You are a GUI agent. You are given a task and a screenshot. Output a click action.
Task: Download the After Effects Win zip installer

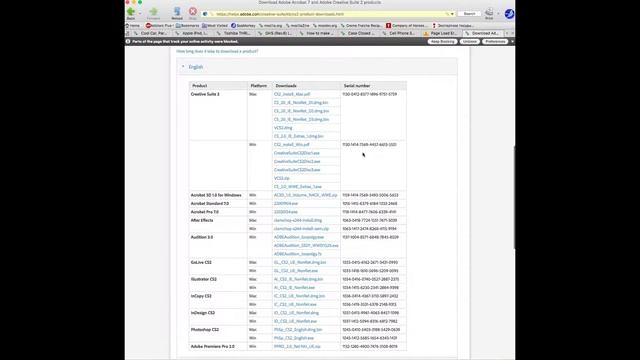(301, 229)
